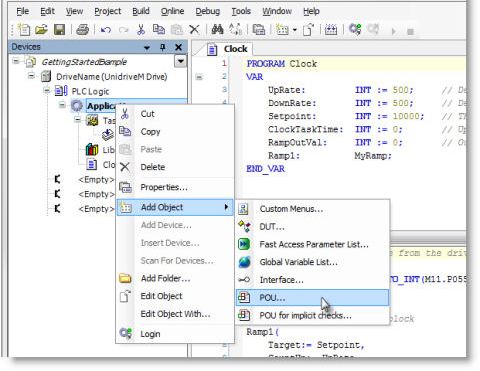Select Global Variable List...

click(312, 262)
